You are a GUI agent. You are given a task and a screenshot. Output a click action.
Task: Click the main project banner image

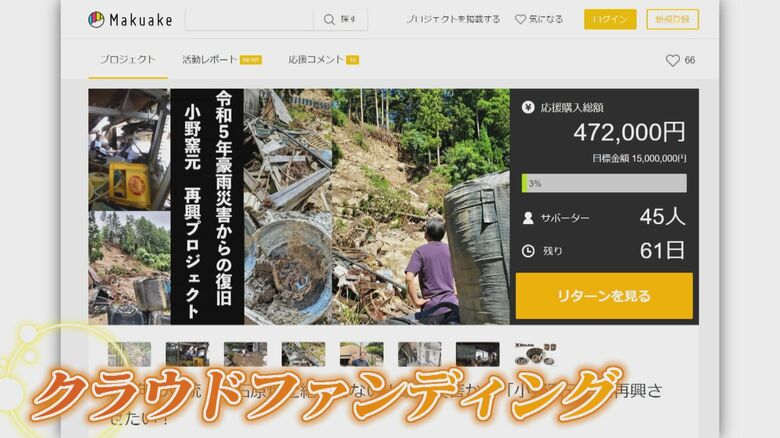[298, 206]
